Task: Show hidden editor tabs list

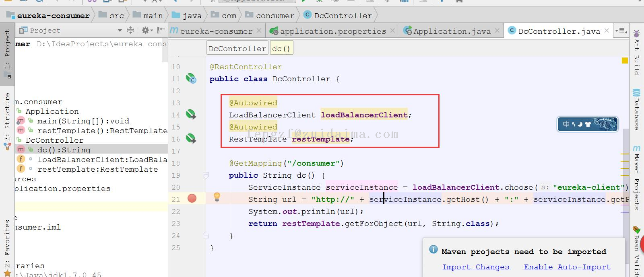Action: (x=621, y=31)
